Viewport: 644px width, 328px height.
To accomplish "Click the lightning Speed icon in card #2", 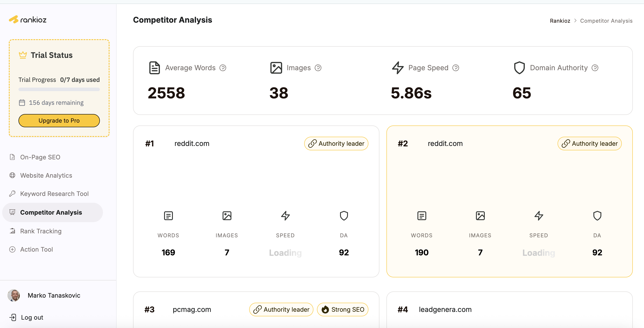I will 539,216.
